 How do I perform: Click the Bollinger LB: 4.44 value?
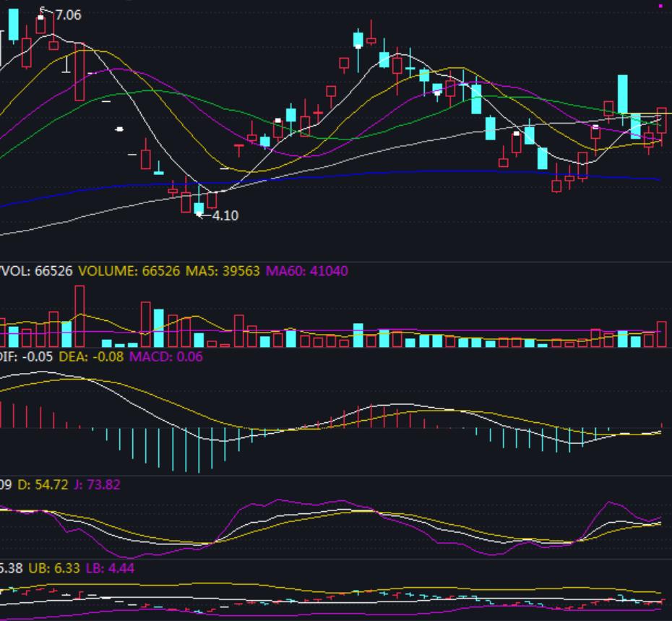tap(110, 568)
